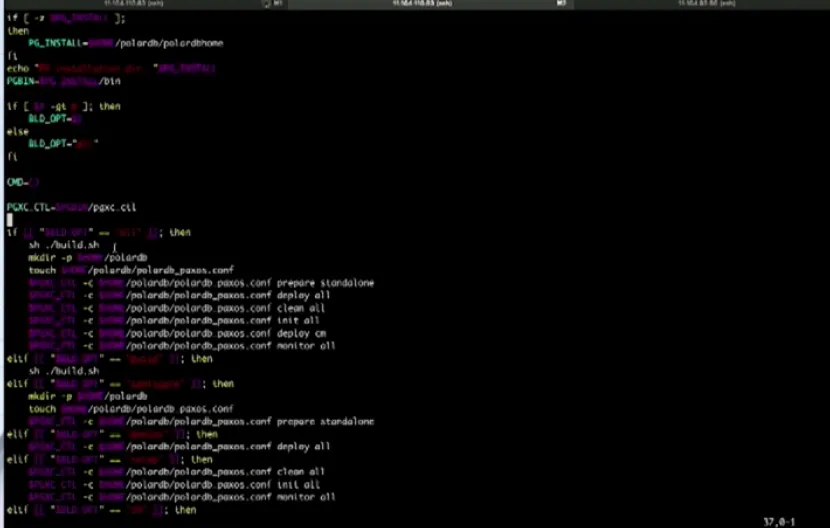Click the echo installation dir line

[111, 68]
